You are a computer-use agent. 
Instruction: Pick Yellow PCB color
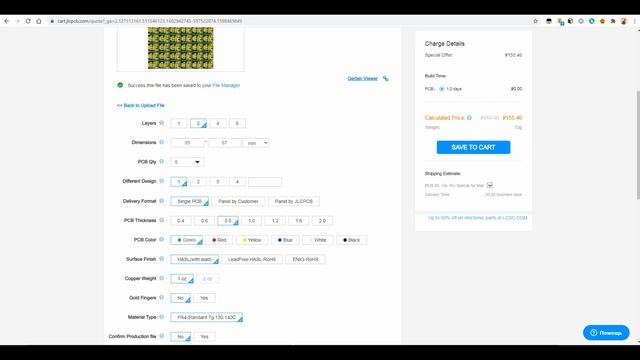(252, 240)
